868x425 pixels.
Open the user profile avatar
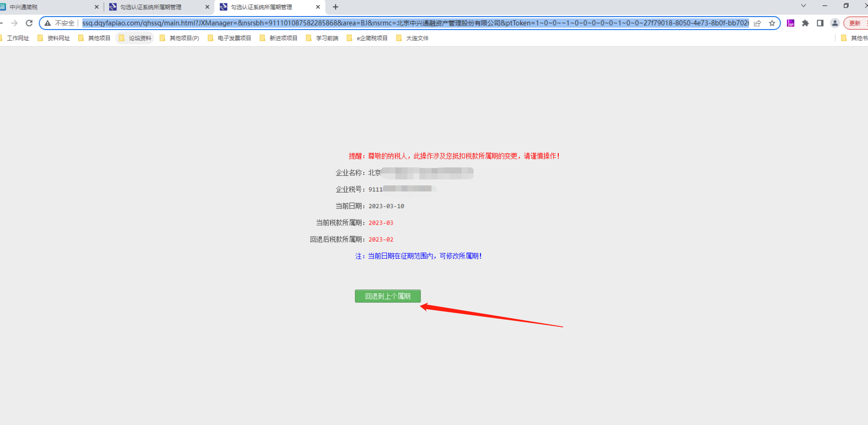(835, 23)
